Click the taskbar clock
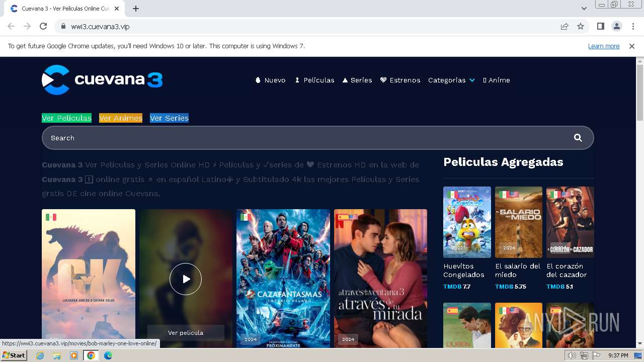Screen dimensions: 644x362 pos(618,355)
